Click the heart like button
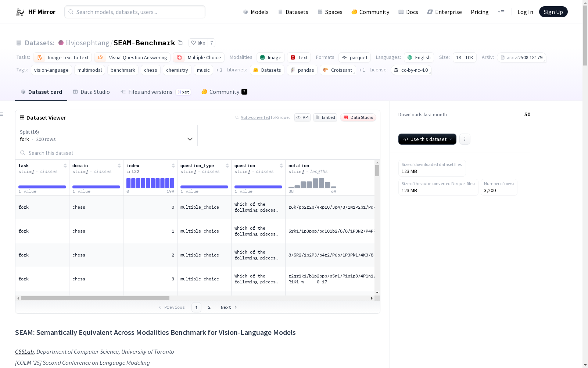The width and height of the screenshot is (588, 368). click(x=198, y=43)
